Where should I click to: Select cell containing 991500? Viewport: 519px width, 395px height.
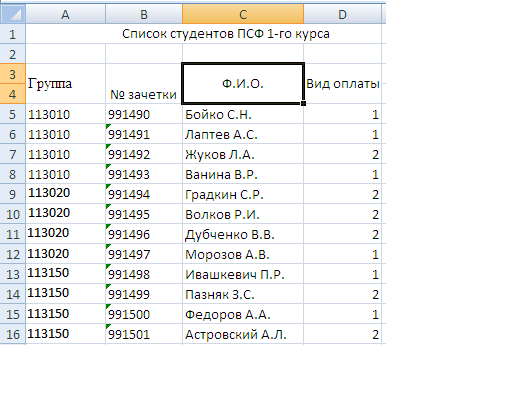coord(144,314)
